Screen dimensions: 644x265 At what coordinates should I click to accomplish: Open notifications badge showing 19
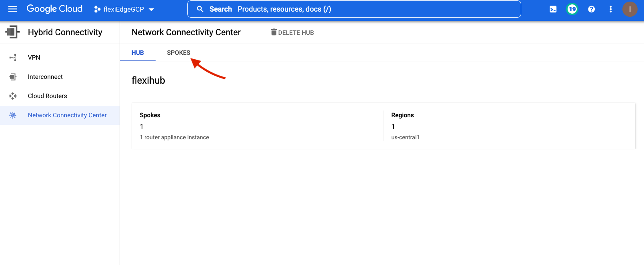[572, 9]
